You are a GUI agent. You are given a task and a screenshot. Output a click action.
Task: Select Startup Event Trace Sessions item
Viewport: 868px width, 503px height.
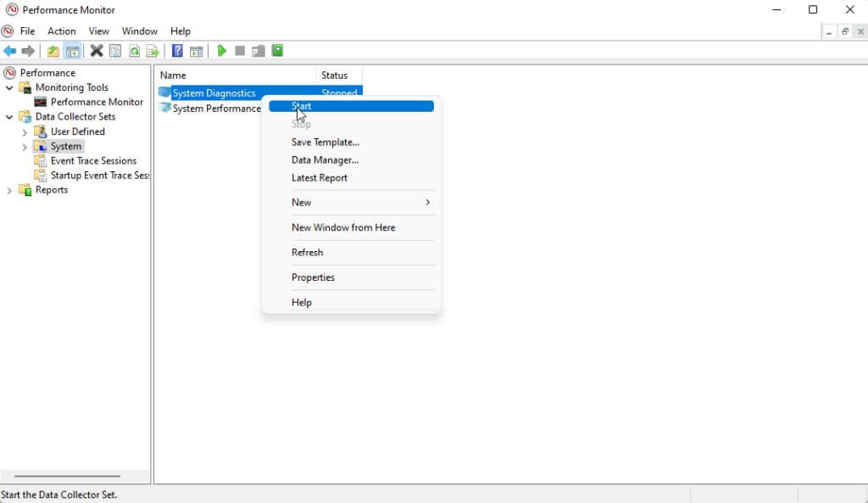[100, 175]
